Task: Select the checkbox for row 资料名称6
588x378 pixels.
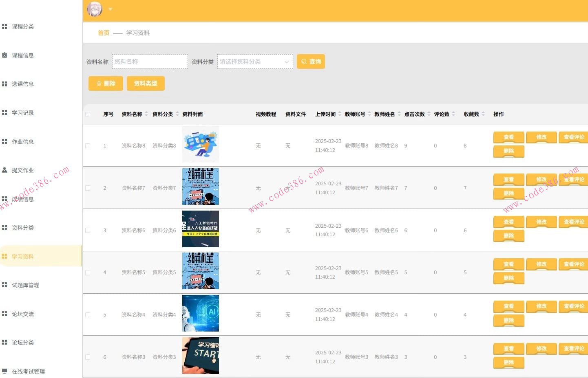Action: pyautogui.click(x=88, y=231)
